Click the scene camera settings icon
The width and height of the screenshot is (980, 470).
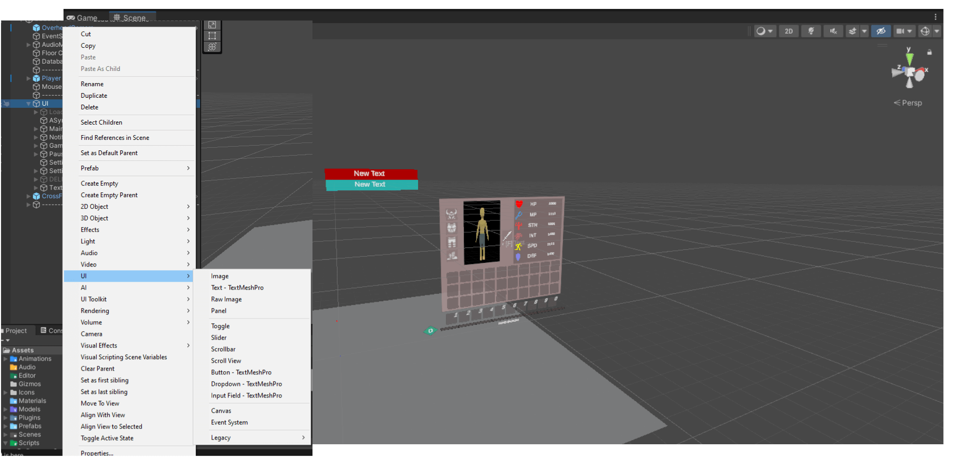[900, 32]
